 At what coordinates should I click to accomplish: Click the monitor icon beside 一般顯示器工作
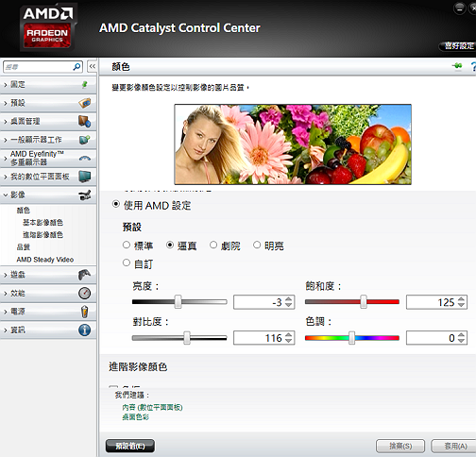(85, 140)
